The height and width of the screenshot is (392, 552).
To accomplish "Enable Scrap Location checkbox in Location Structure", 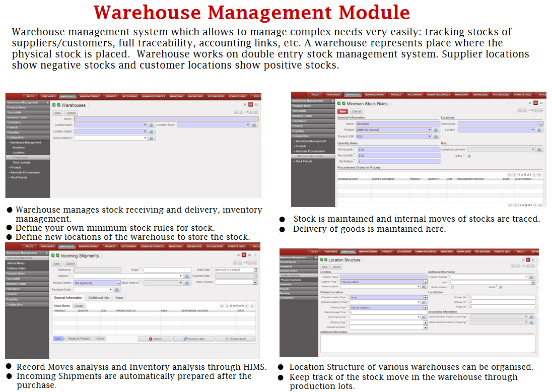I will 452,287.
